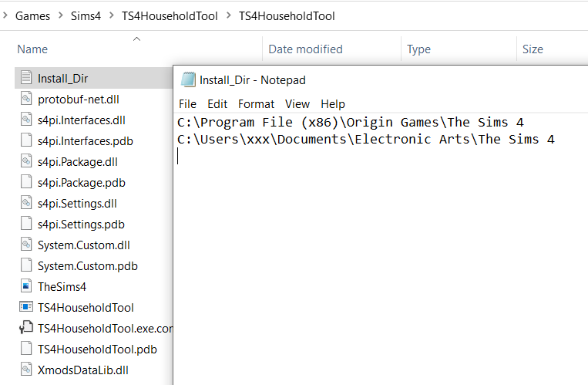Click the last TS4HouseholdTool breadcrumb segment
The image size is (588, 385).
(287, 16)
